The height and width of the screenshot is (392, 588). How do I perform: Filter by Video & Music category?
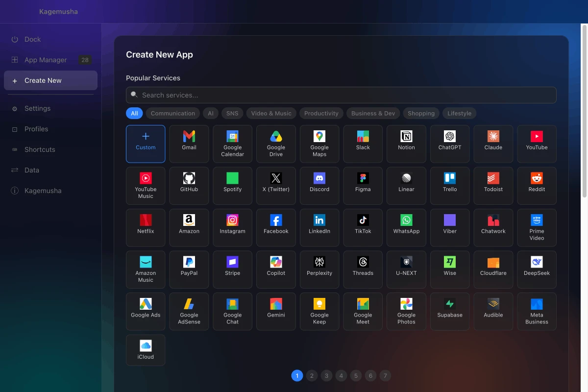coord(271,113)
